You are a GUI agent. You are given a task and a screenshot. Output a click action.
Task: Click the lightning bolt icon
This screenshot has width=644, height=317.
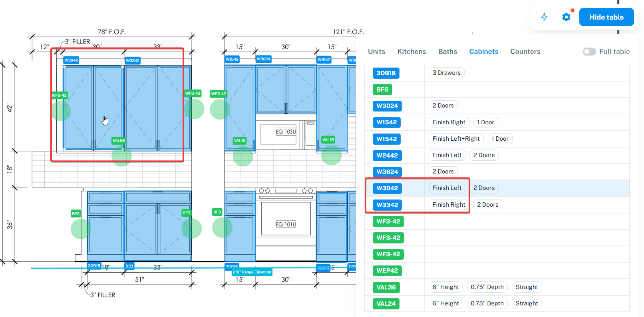click(x=544, y=17)
